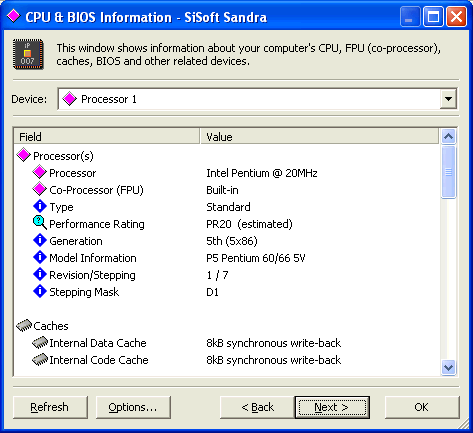Click the info icon beside Stepping Mask
The width and height of the screenshot is (473, 433).
(40, 291)
